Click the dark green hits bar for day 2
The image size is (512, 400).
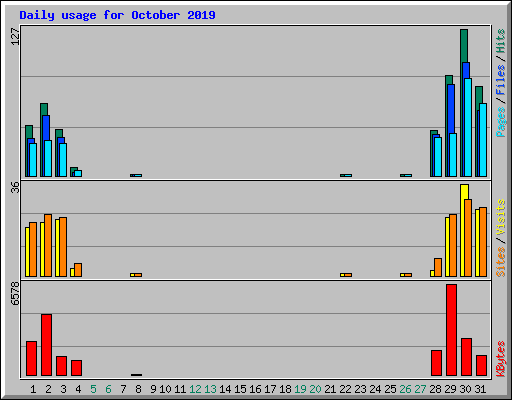click(44, 109)
